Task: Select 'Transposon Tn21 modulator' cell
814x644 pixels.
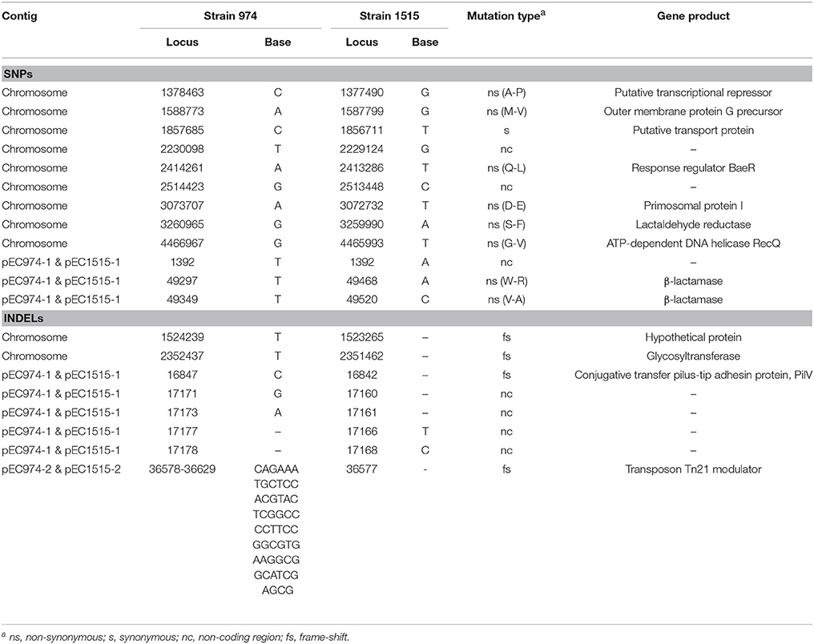Action: 693,469
